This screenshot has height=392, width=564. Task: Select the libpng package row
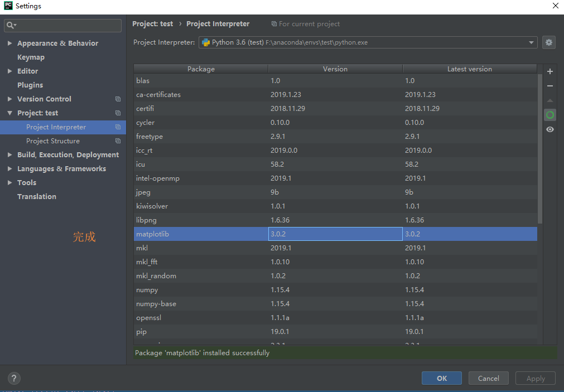(335, 220)
